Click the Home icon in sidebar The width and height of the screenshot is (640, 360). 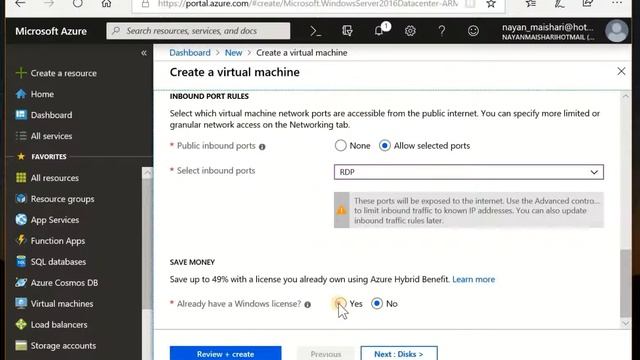pos(21,94)
